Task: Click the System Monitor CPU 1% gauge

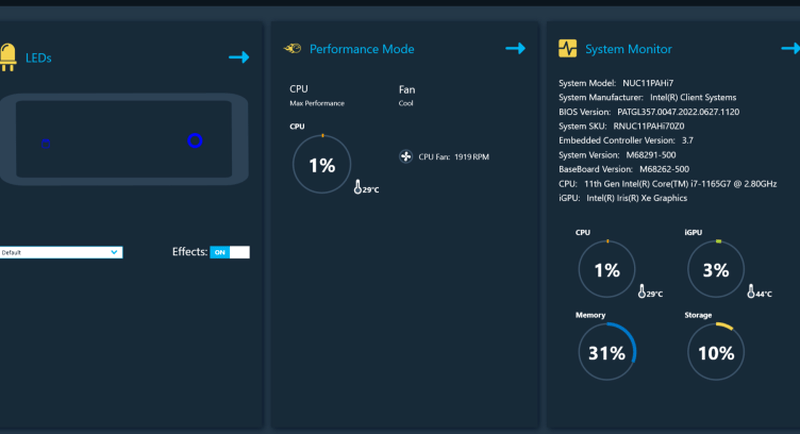Action: click(607, 269)
